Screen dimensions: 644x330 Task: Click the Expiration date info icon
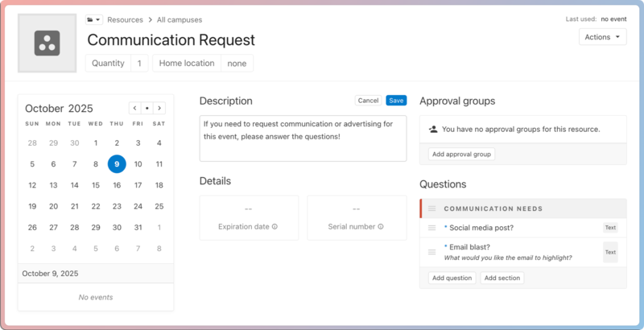(x=275, y=227)
